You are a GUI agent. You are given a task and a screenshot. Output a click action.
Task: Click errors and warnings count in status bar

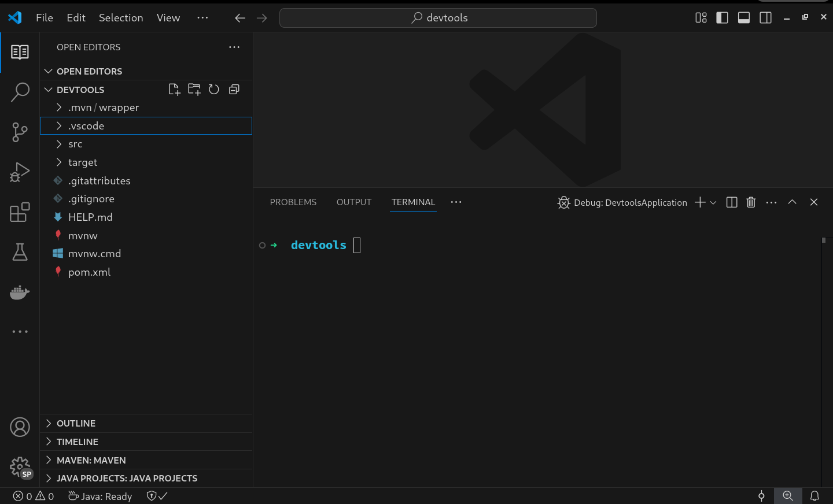(x=34, y=496)
